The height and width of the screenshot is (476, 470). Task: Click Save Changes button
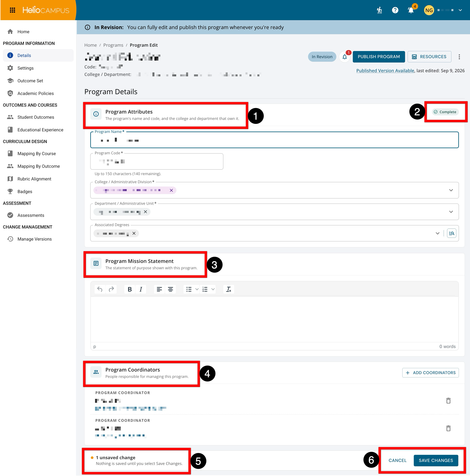click(436, 460)
